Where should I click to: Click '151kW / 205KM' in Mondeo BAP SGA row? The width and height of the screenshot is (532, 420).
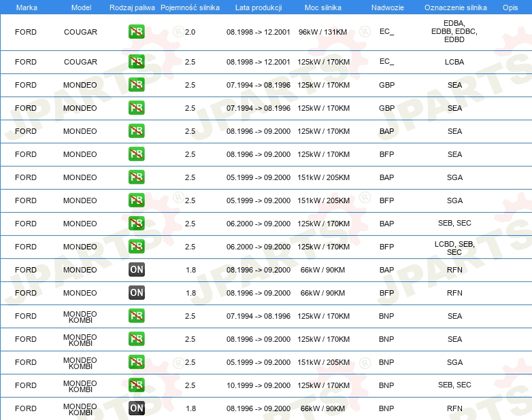click(x=323, y=177)
